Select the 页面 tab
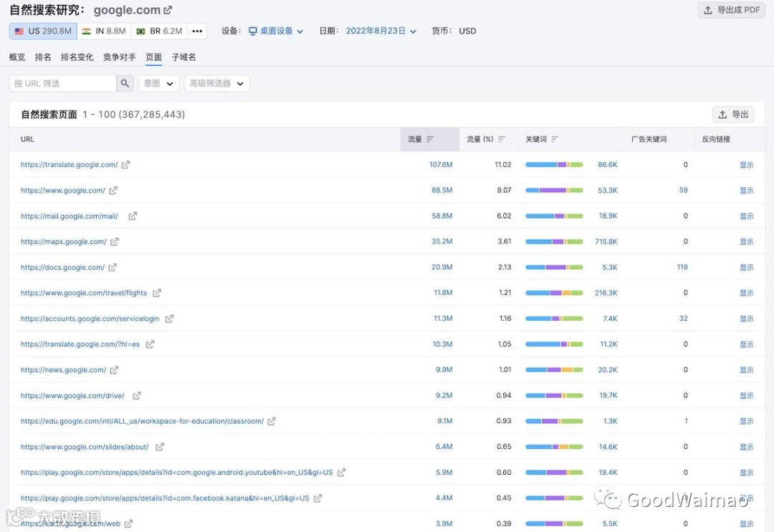This screenshot has height=532, width=774. pos(154,57)
